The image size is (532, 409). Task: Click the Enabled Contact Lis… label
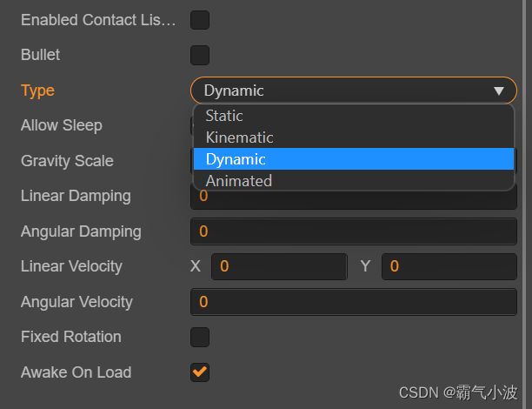tap(98, 20)
